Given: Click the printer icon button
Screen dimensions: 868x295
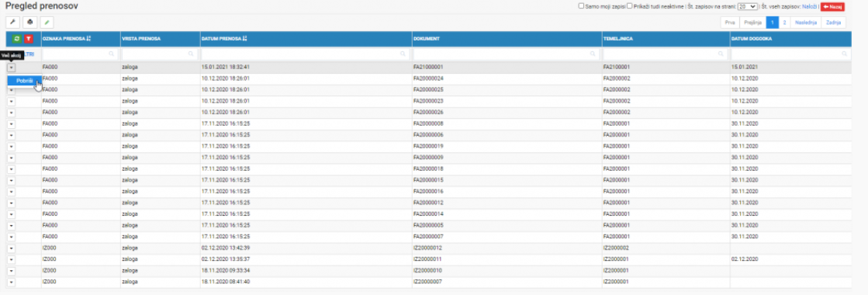Looking at the screenshot, I should tap(30, 23).
